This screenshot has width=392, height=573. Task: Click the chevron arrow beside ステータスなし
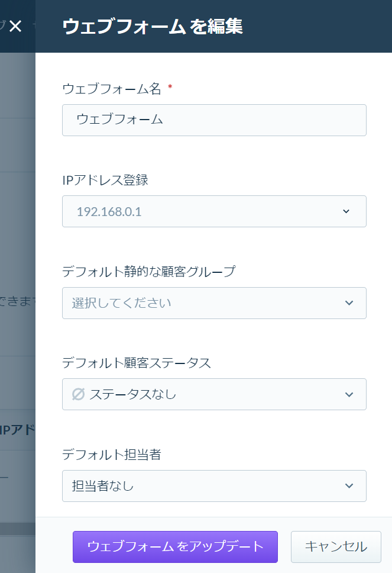tap(349, 395)
